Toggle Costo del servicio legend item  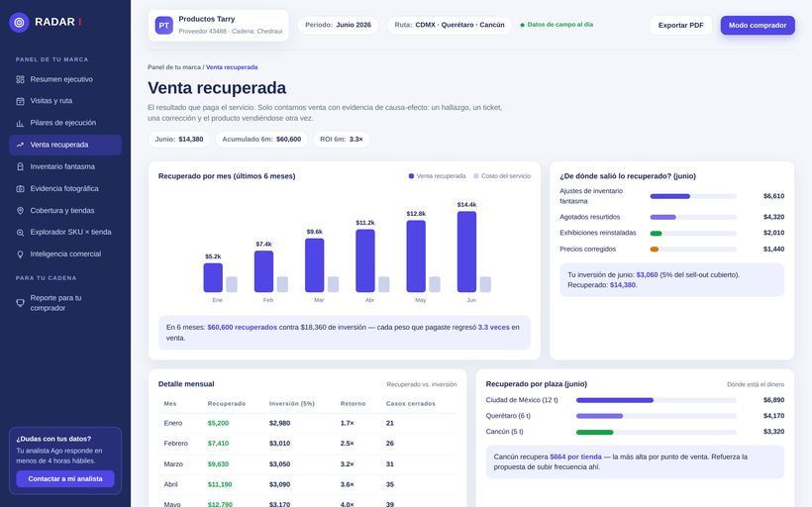point(502,176)
